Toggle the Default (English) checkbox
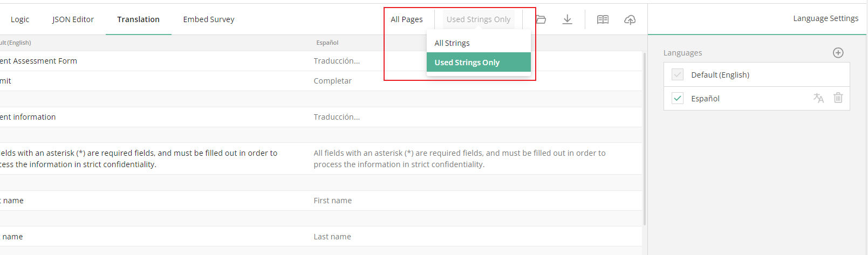Viewport: 868px width, 255px height. point(678,74)
